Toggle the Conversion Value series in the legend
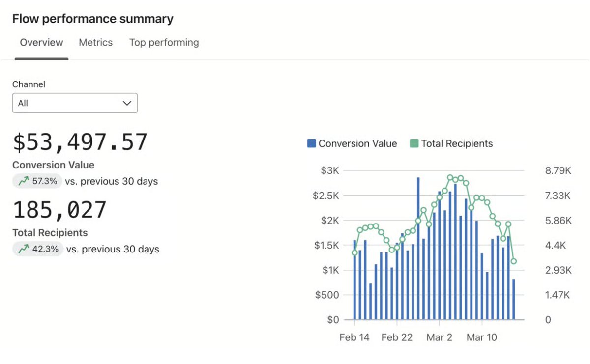The height and width of the screenshot is (364, 590). [x=352, y=143]
